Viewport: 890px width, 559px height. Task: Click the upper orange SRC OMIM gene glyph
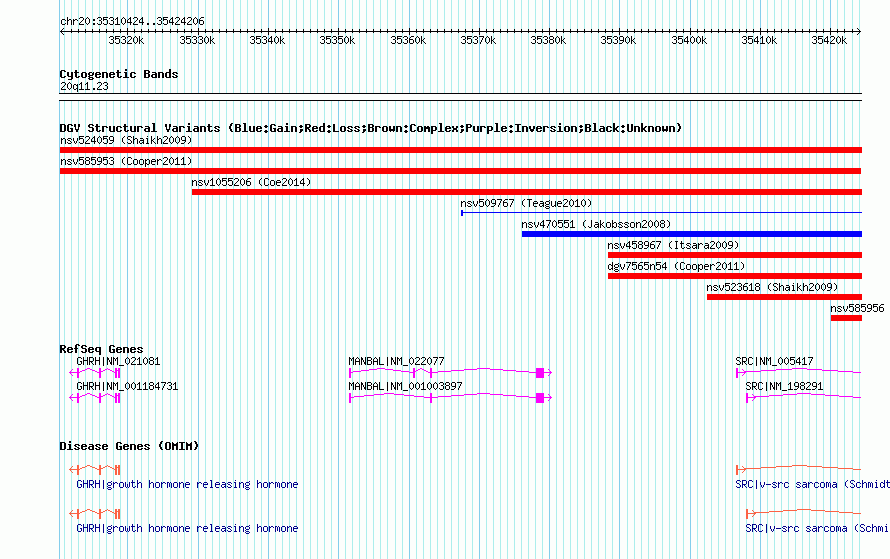[799, 469]
